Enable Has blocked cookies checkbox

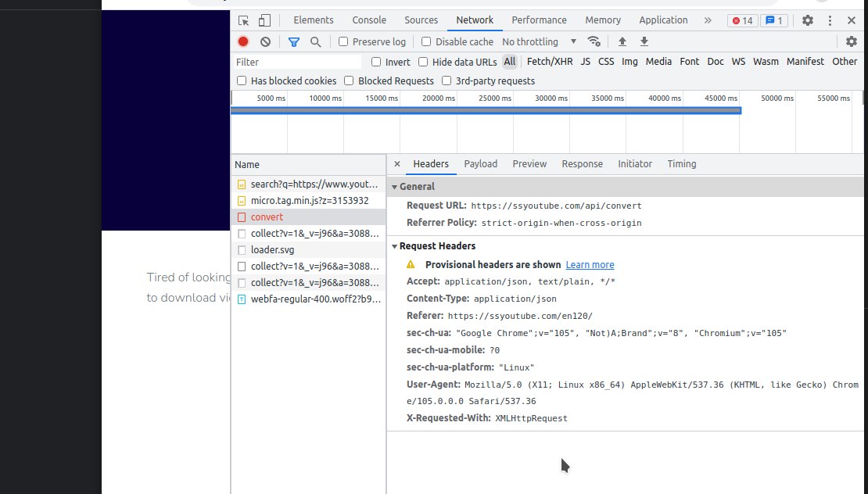point(242,81)
